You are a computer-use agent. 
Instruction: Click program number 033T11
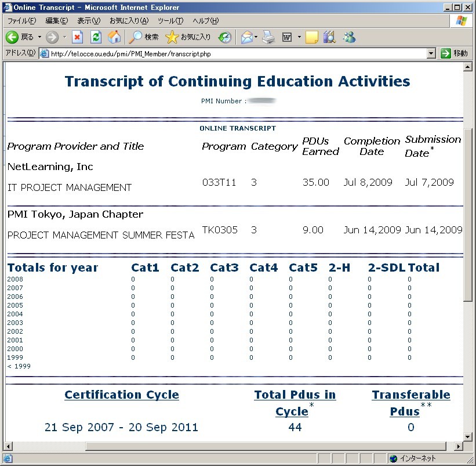pyautogui.click(x=219, y=182)
